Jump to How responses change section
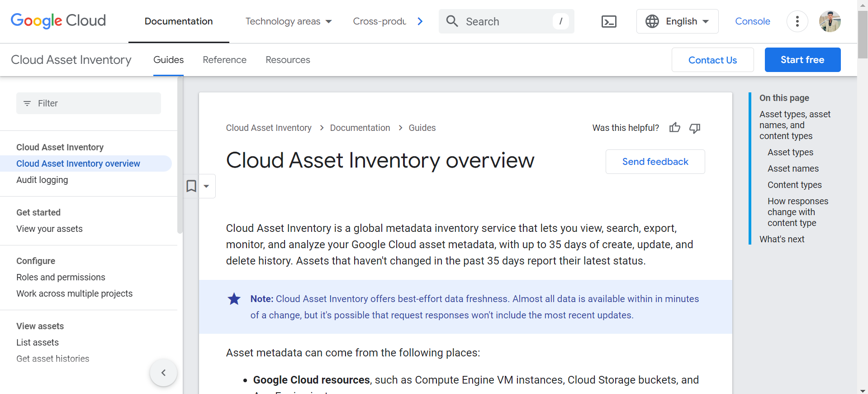Screen dimensions: 868x394 (798, 212)
